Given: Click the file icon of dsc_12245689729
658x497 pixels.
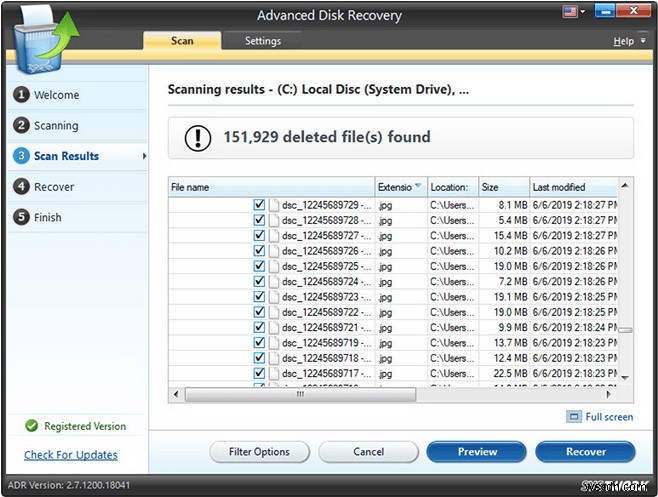Looking at the screenshot, I should (x=274, y=204).
